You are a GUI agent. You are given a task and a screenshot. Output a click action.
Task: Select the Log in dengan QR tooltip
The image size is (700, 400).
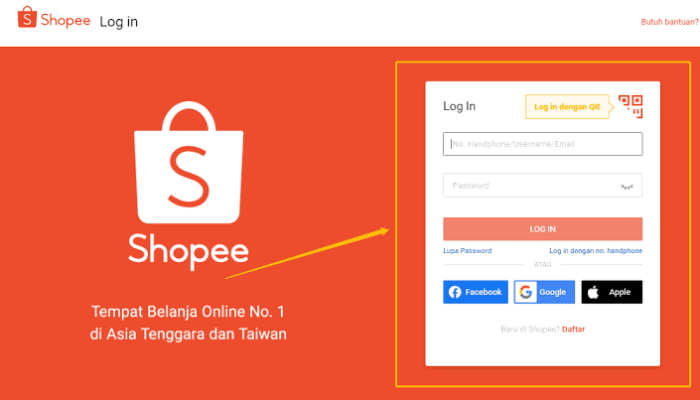point(567,107)
